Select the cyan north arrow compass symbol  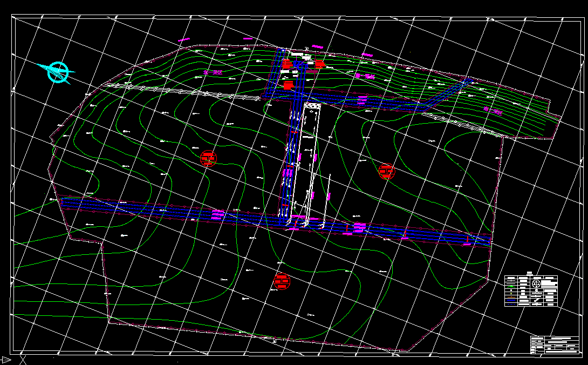click(57, 72)
